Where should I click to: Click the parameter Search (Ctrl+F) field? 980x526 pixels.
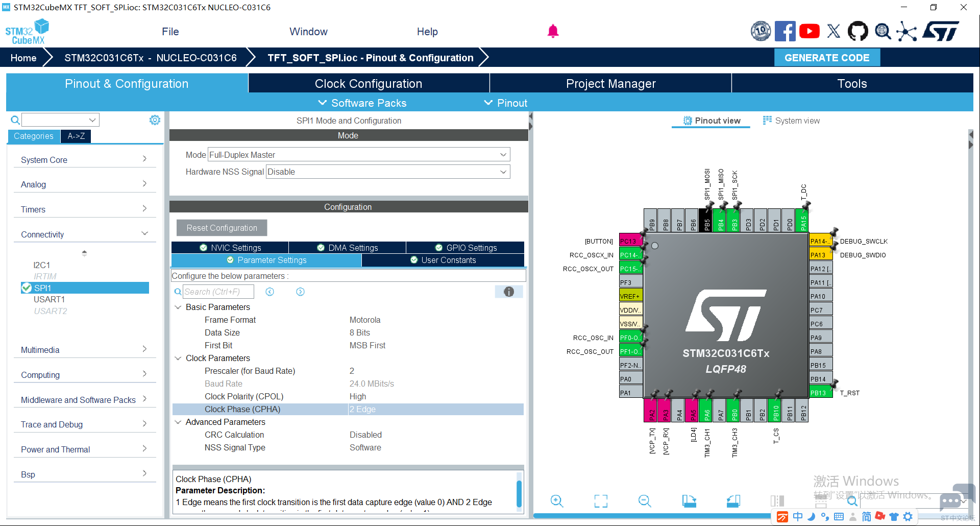coord(218,292)
